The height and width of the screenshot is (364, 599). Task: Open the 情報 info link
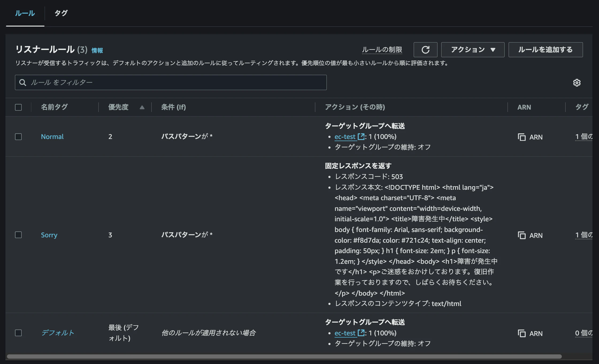point(97,51)
